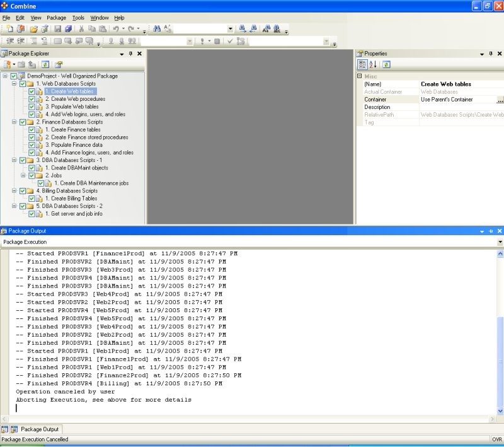The width and height of the screenshot is (504, 447).
Task: Click the Find Previous binoculars icon
Action: point(253,29)
